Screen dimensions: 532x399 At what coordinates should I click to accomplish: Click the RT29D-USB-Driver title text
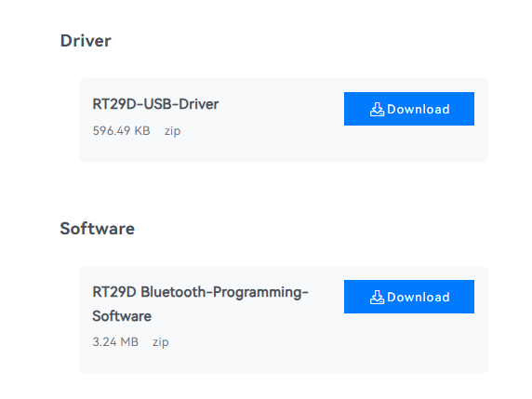pyautogui.click(x=155, y=104)
